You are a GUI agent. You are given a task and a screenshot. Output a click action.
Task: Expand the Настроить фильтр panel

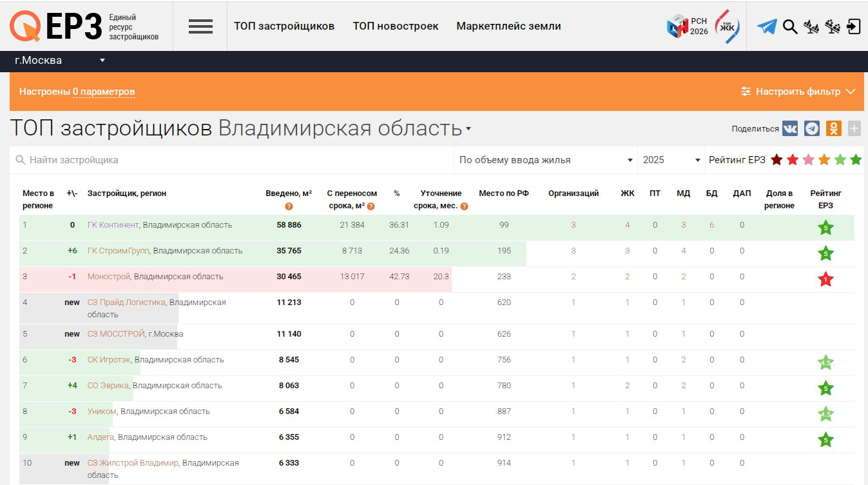pos(798,92)
